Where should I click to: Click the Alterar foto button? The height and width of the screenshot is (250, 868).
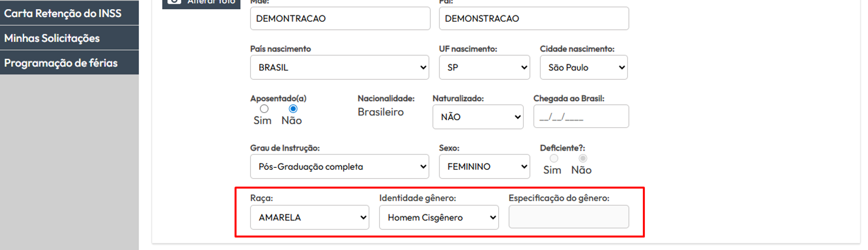[201, 3]
